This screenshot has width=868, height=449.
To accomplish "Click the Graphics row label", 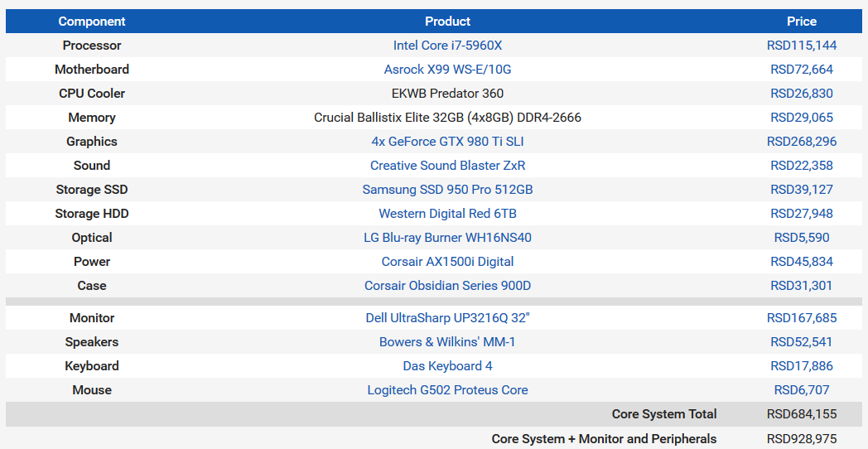I will coord(92,141).
